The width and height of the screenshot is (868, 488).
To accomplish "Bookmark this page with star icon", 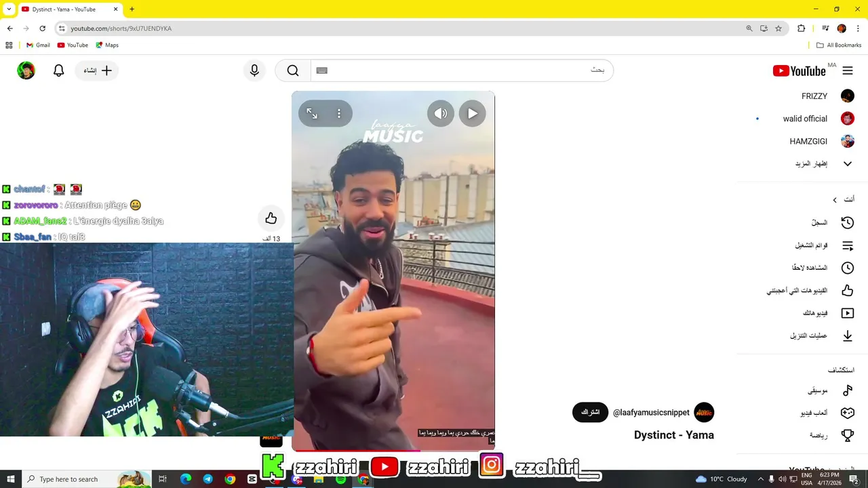I will point(778,28).
